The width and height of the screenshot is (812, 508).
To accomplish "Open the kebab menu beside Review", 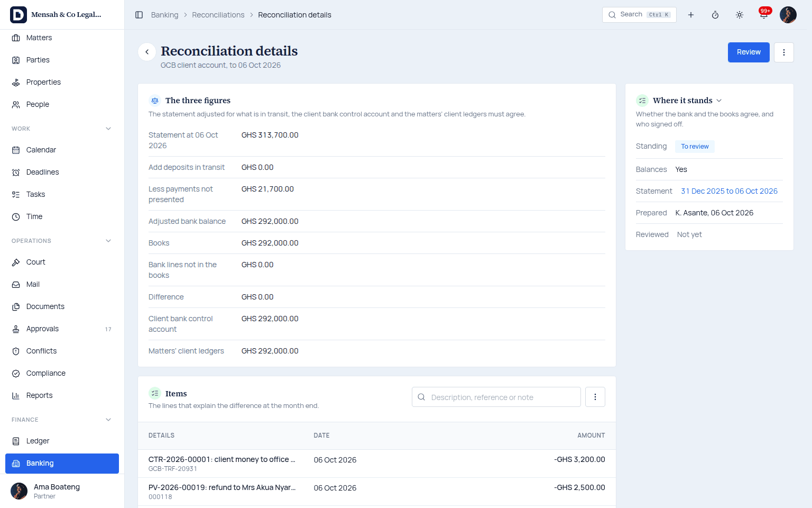I will click(784, 52).
